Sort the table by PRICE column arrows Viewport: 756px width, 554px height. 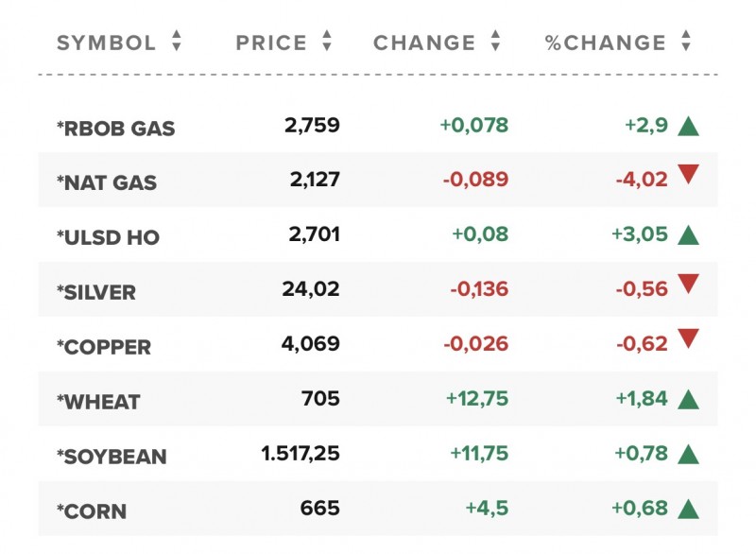click(327, 42)
